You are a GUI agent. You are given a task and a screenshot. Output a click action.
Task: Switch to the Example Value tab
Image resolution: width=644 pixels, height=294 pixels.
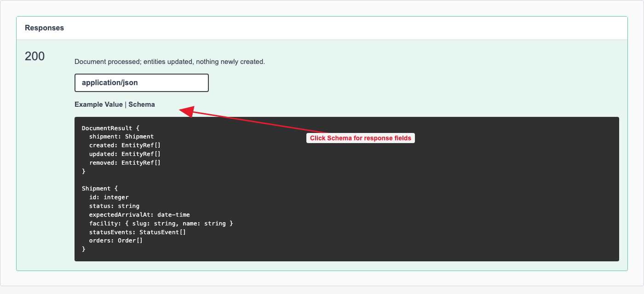pyautogui.click(x=98, y=104)
